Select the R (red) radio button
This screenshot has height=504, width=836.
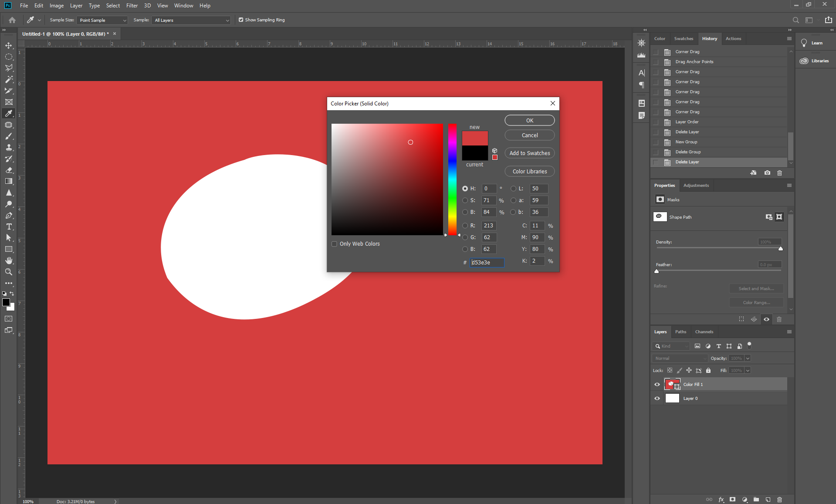[x=465, y=226]
